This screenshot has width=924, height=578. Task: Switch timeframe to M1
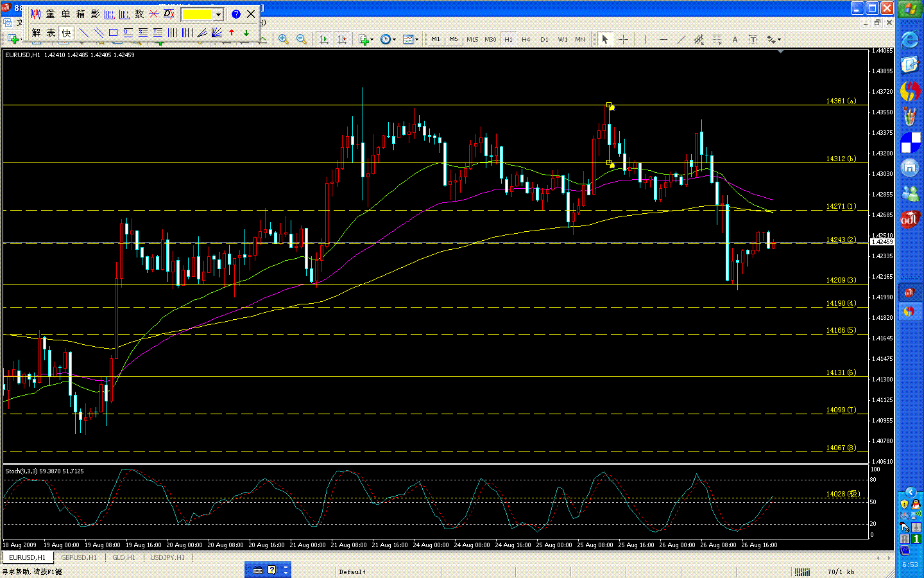tap(436, 40)
